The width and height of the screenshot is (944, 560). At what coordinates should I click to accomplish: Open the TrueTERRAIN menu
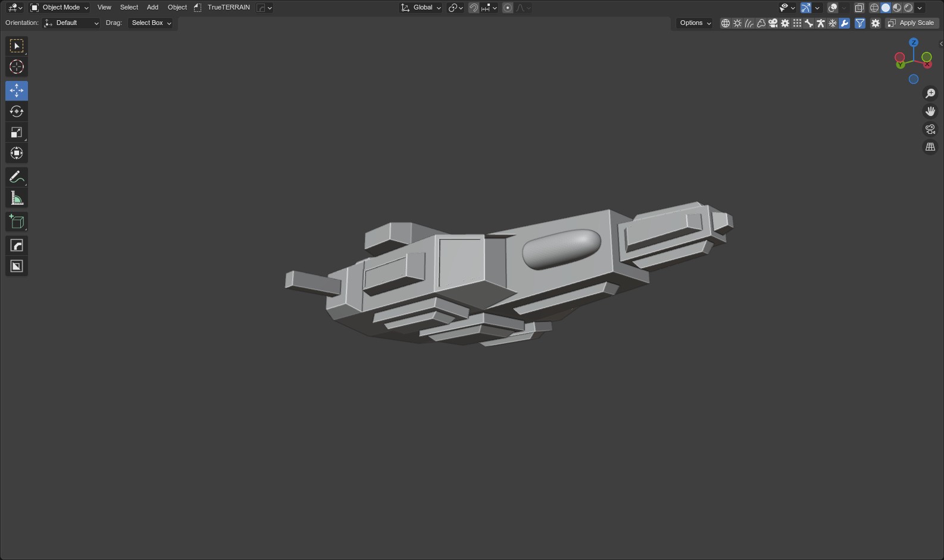tap(229, 8)
